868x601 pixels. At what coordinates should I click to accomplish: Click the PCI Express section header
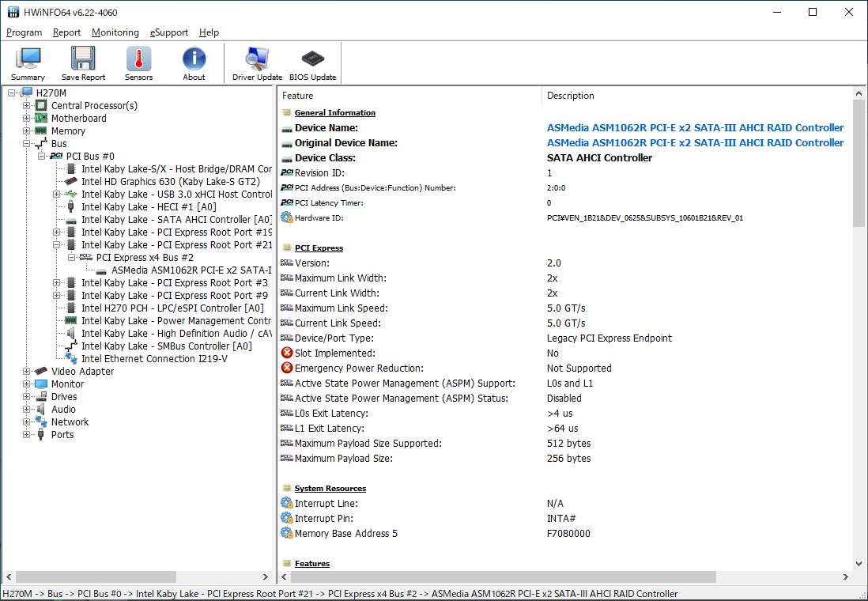point(319,248)
